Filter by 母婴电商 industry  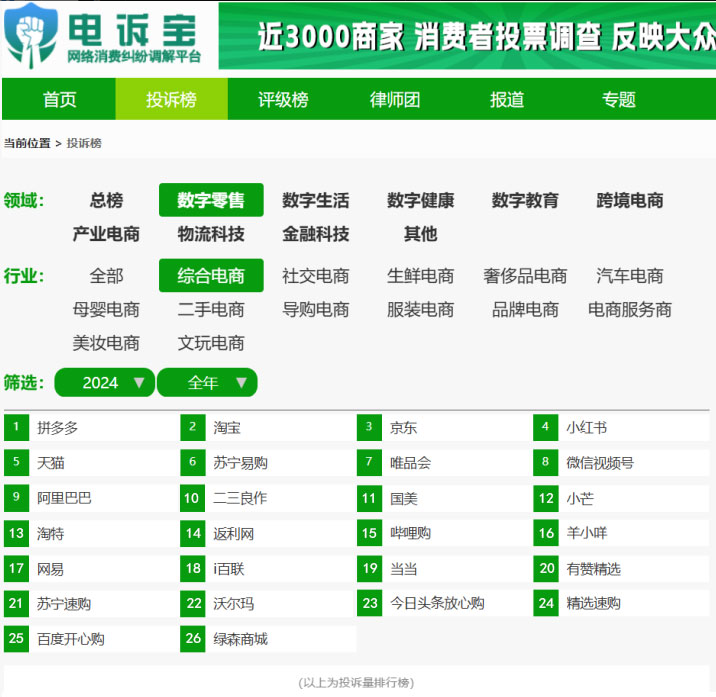pyautogui.click(x=106, y=310)
